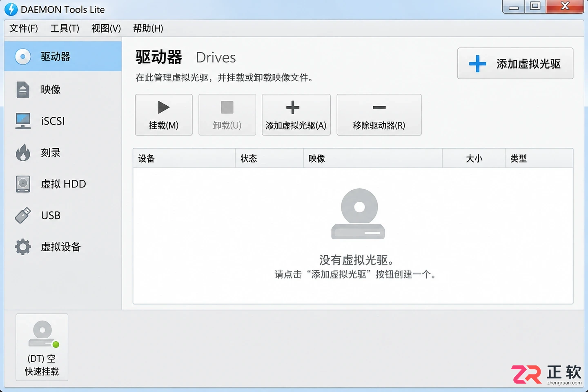Click the 添加虚拟光驱(A) toolbar button label

pos(296,125)
